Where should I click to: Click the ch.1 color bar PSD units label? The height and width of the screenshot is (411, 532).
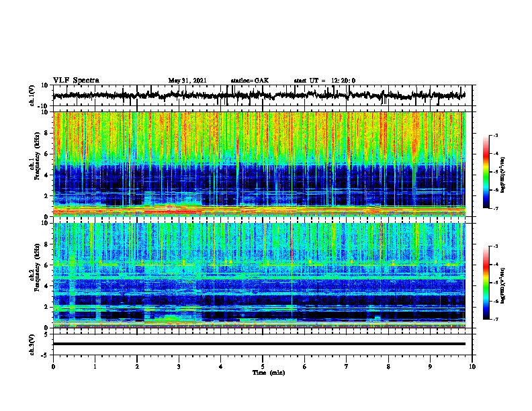tap(503, 175)
